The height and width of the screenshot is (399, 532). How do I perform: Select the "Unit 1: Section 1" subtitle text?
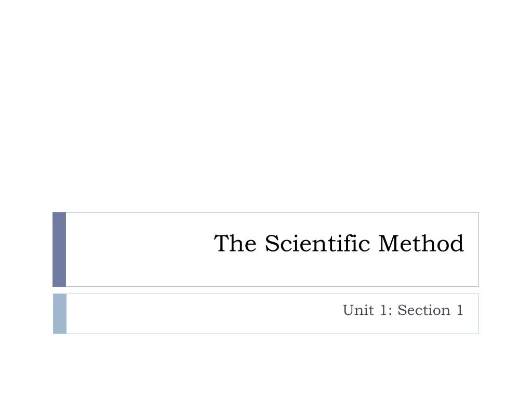(x=403, y=310)
